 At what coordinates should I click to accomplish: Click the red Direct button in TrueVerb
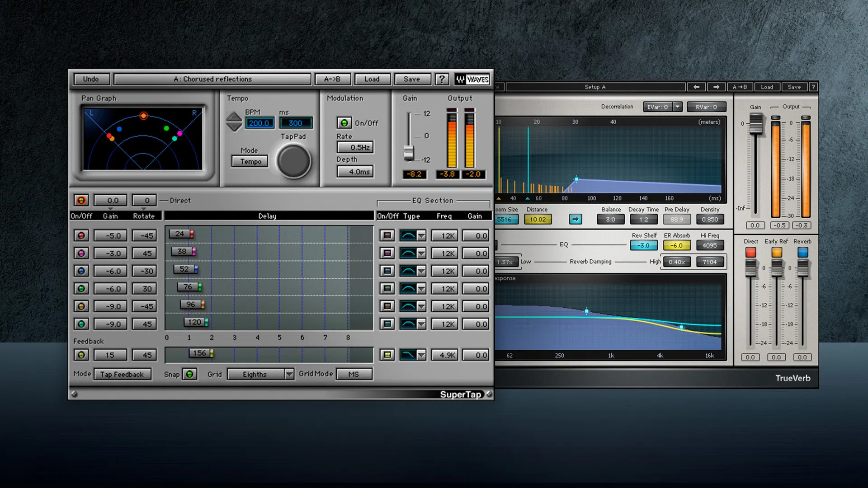[x=750, y=252]
